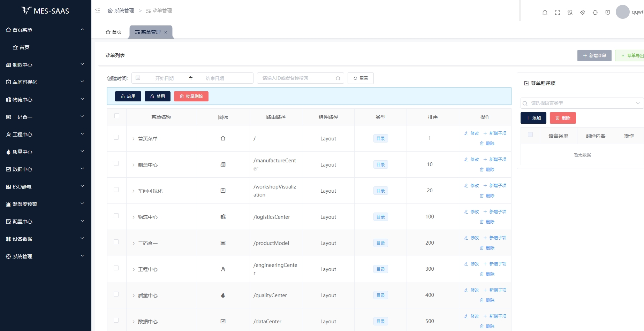Click the 物流中心 row menu icon
The height and width of the screenshot is (331, 644).
(223, 217)
